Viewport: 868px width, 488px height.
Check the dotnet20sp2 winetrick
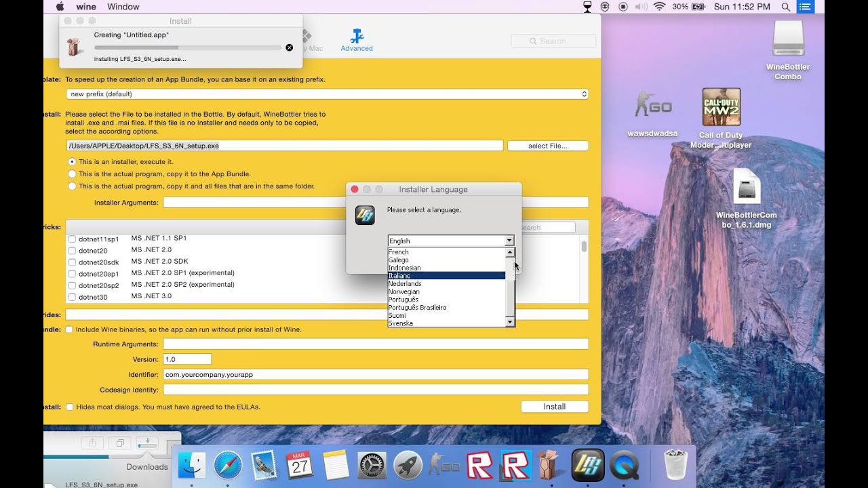pos(72,285)
